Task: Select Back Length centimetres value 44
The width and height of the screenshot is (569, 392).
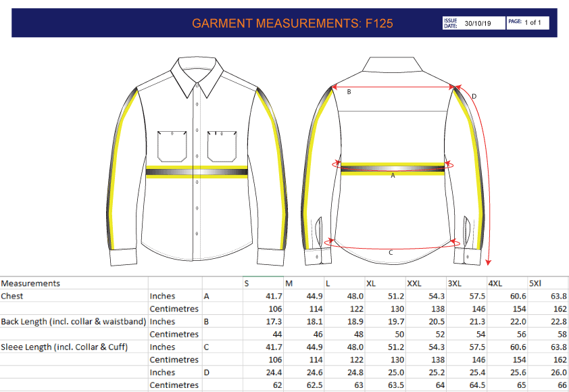Action: click(277, 334)
